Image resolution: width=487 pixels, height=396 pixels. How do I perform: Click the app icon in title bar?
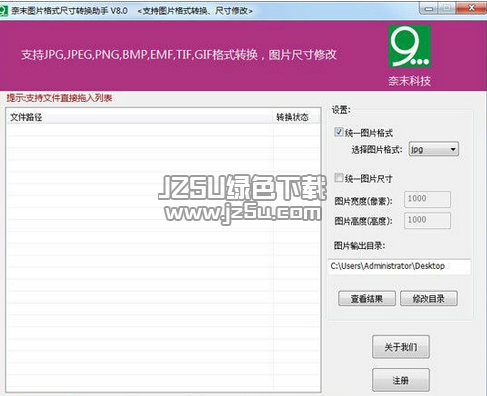point(4,11)
